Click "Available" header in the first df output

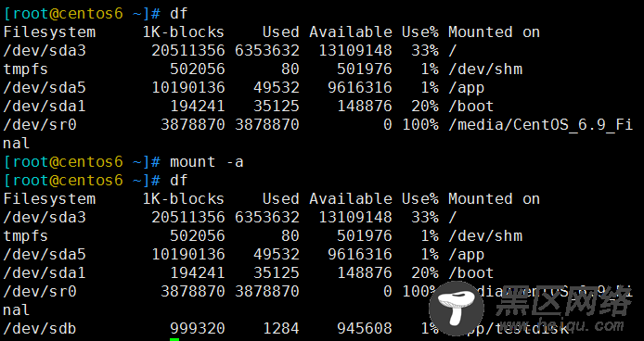click(x=351, y=32)
